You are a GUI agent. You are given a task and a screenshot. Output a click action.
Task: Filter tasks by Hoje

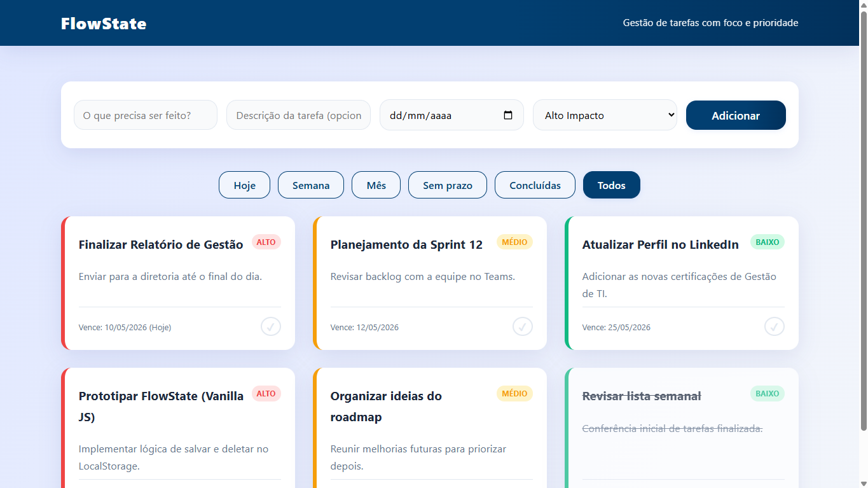tap(245, 185)
